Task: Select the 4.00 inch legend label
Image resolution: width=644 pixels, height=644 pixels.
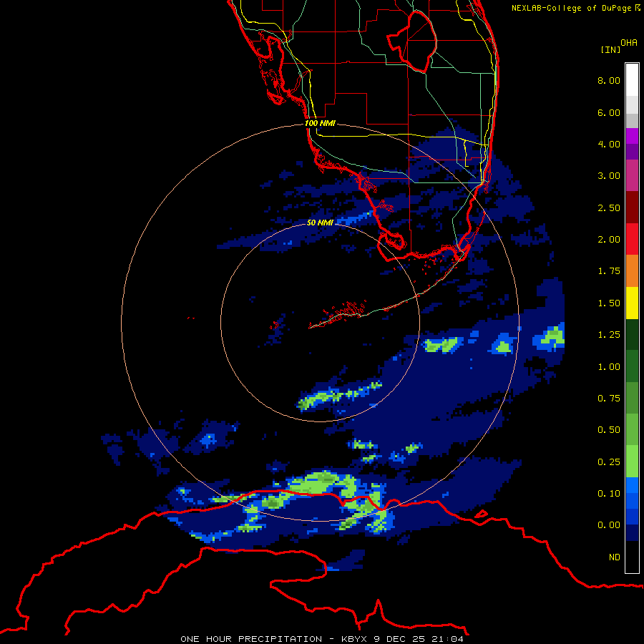Action: (x=609, y=144)
